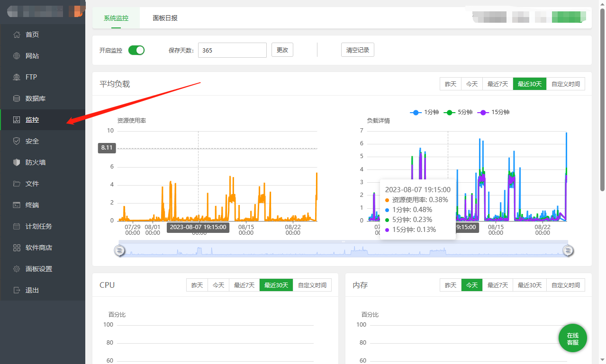Open 文件 manager in sidebar
This screenshot has height=364, width=606.
pyautogui.click(x=43, y=184)
